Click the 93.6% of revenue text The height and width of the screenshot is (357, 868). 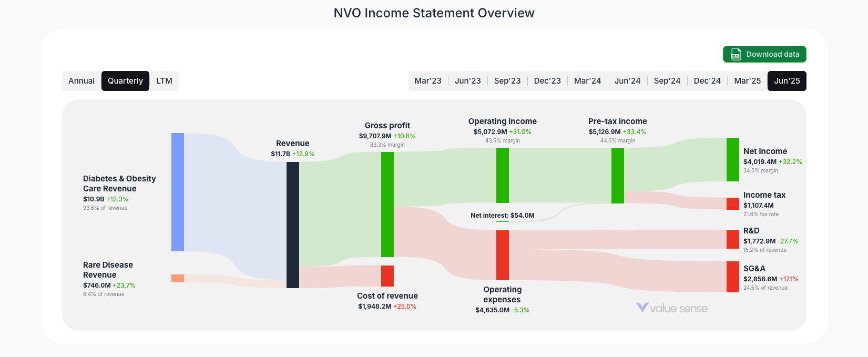coord(105,208)
